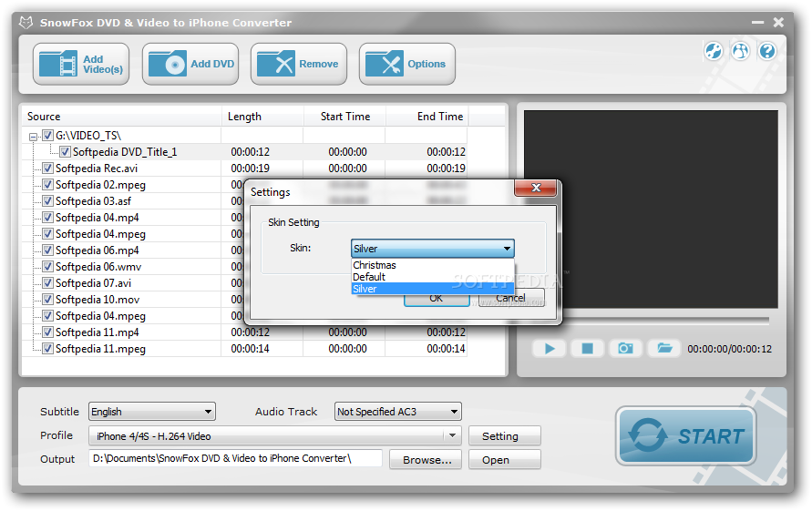Image resolution: width=812 pixels, height=511 pixels.
Task: Click the Source column header
Action: [x=122, y=117]
